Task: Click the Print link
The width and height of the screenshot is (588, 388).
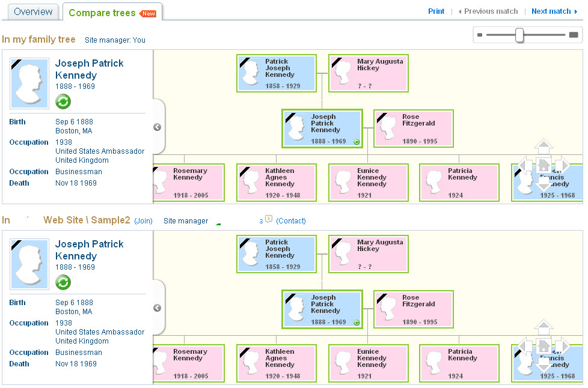Action: pos(436,11)
